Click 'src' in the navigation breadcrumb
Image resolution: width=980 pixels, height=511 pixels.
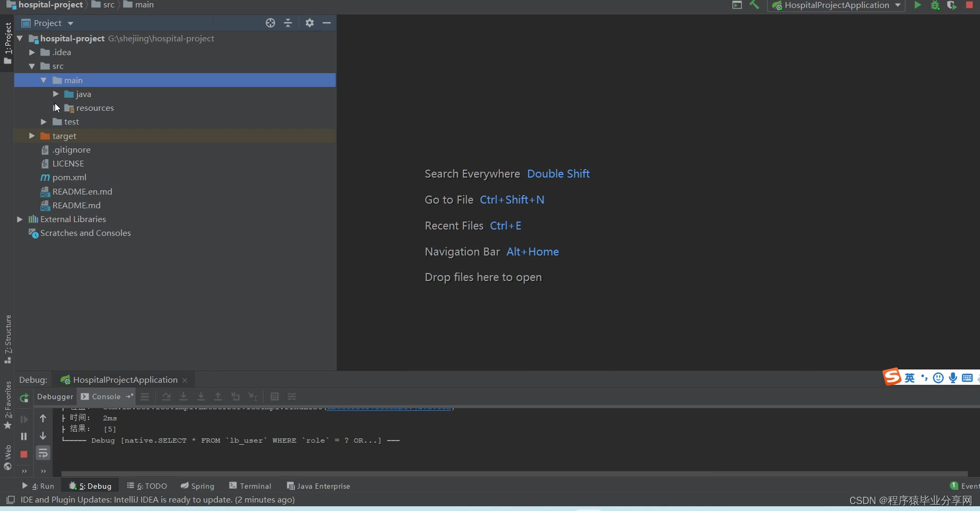[103, 5]
